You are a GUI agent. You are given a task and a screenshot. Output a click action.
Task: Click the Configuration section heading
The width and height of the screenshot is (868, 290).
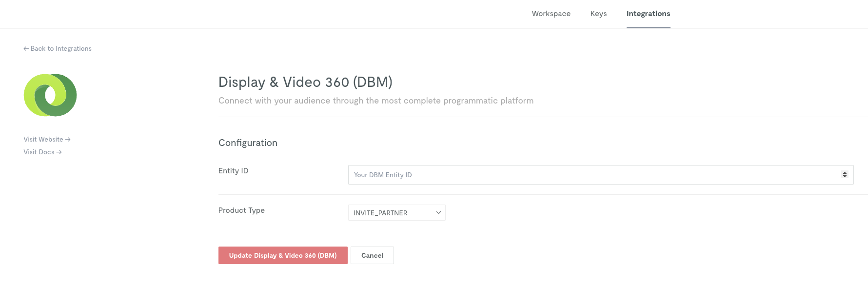[x=248, y=143]
